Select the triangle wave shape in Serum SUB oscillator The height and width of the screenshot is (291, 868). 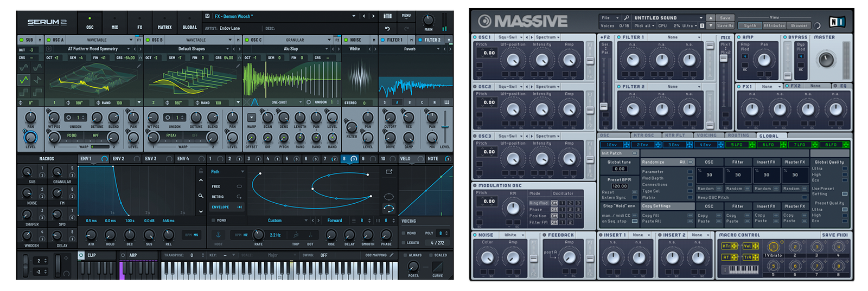(24, 80)
